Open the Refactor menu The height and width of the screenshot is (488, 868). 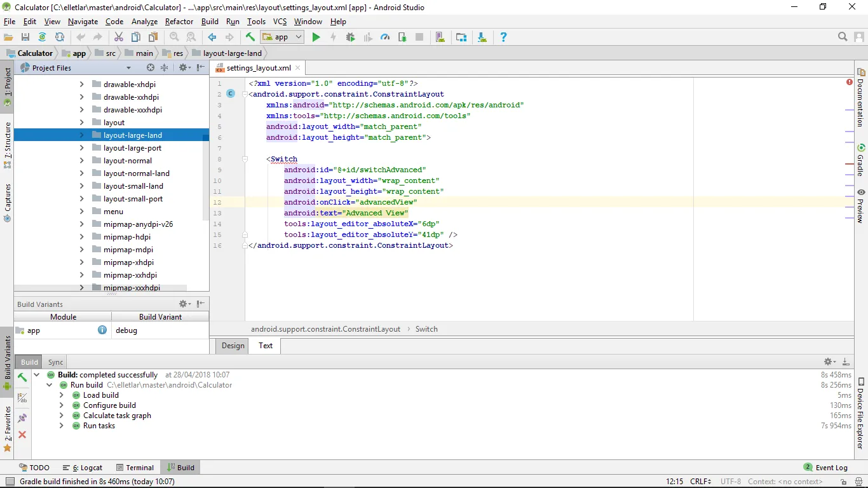click(179, 22)
